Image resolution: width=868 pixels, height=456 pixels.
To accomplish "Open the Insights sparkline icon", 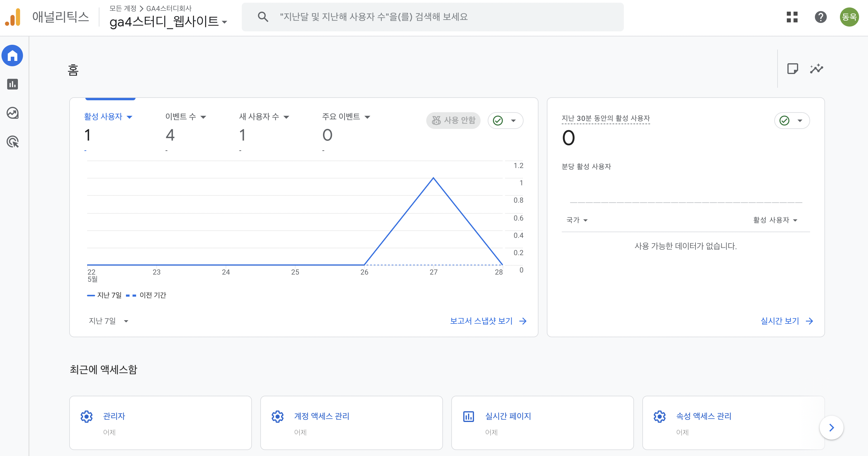I will (x=816, y=69).
